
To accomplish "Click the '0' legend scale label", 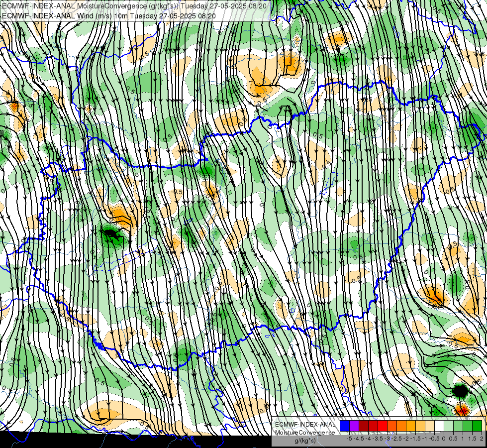I will point(444,439).
